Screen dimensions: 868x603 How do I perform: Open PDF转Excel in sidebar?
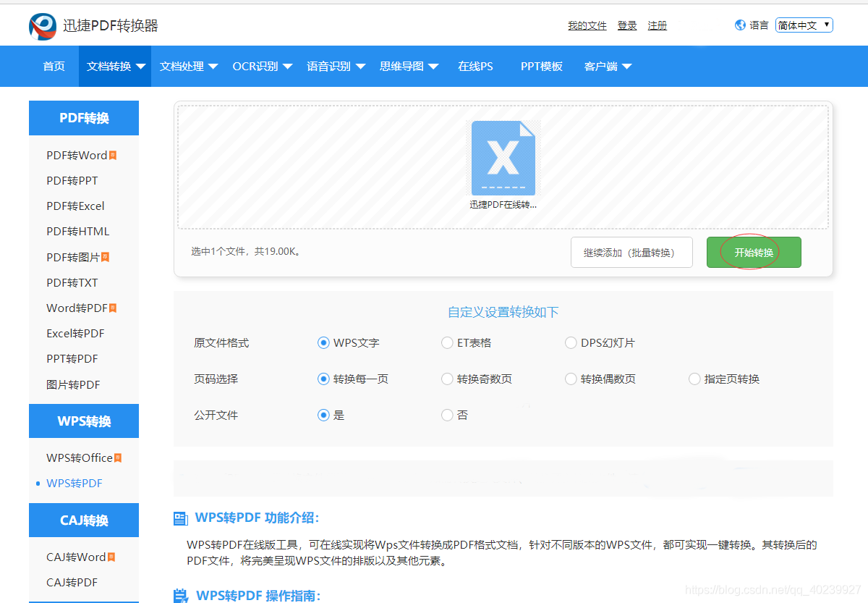pos(76,206)
